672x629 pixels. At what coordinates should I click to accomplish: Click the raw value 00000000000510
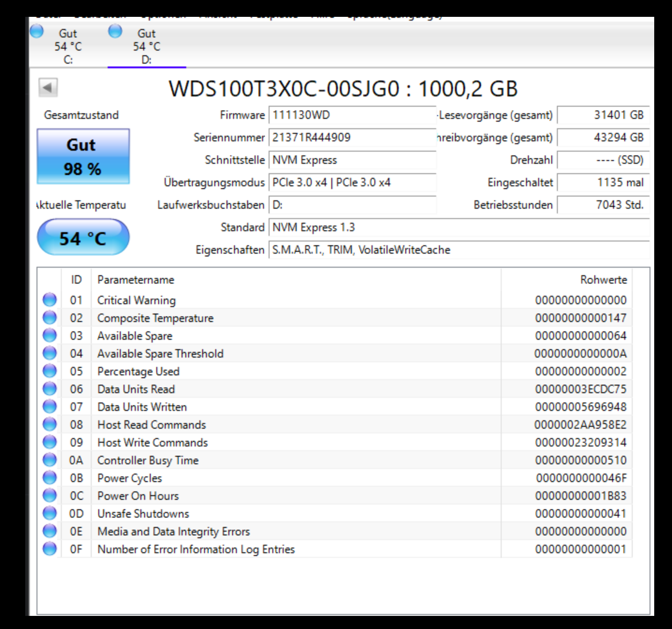click(x=581, y=460)
